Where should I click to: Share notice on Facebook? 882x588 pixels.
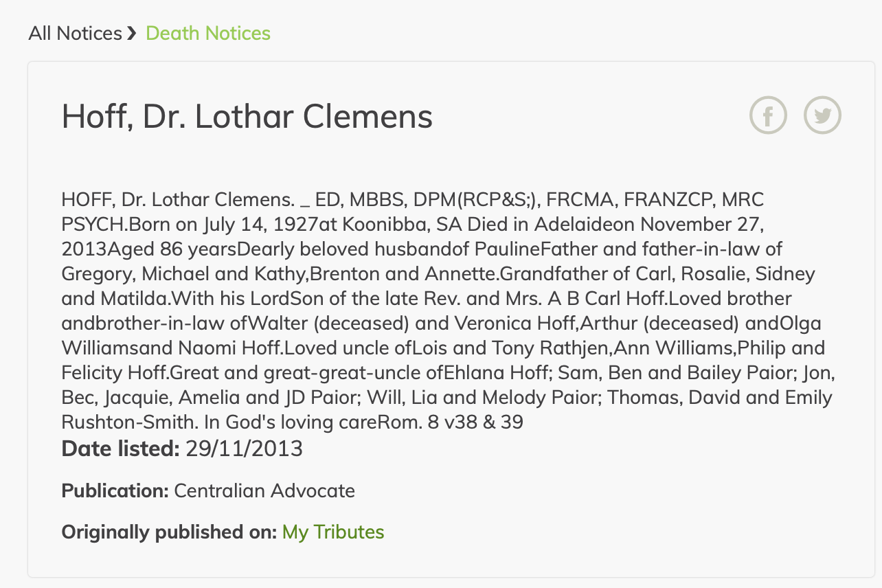click(x=767, y=115)
